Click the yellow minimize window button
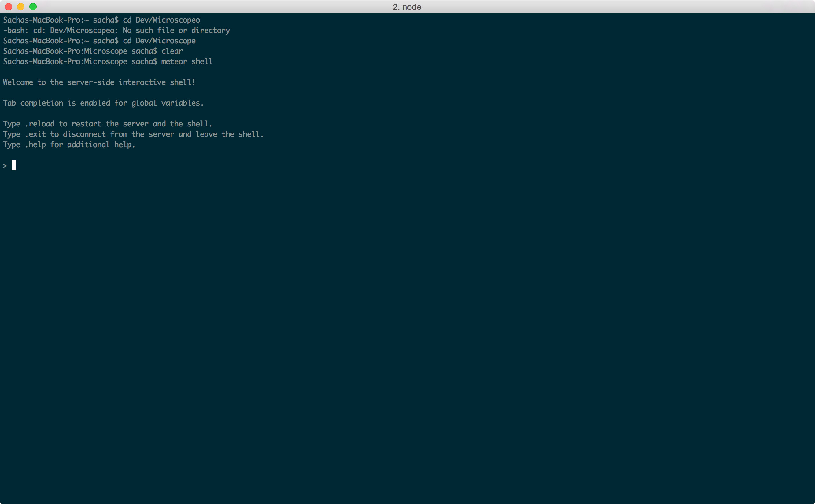The width and height of the screenshot is (815, 504). pos(21,7)
